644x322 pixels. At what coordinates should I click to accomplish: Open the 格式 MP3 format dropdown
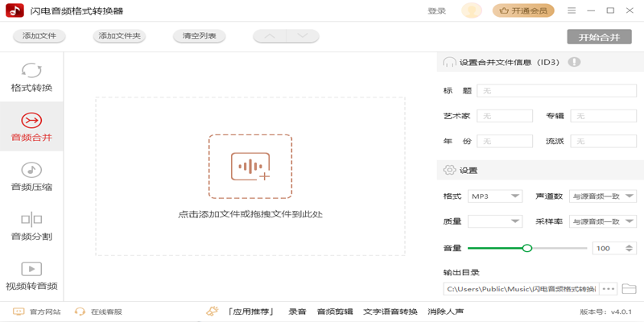pos(495,196)
